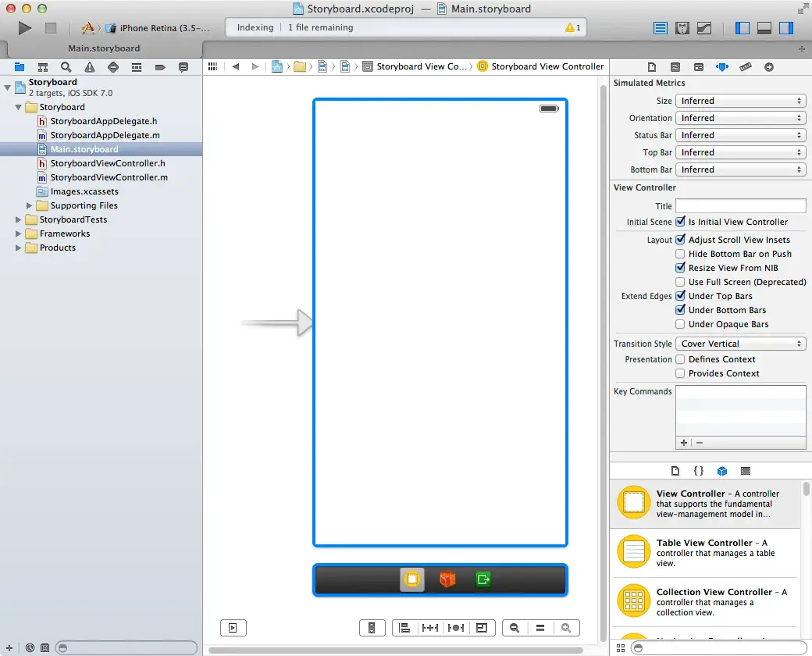Open the Assistant editor view
This screenshot has width=812, height=656.
coord(682,28)
